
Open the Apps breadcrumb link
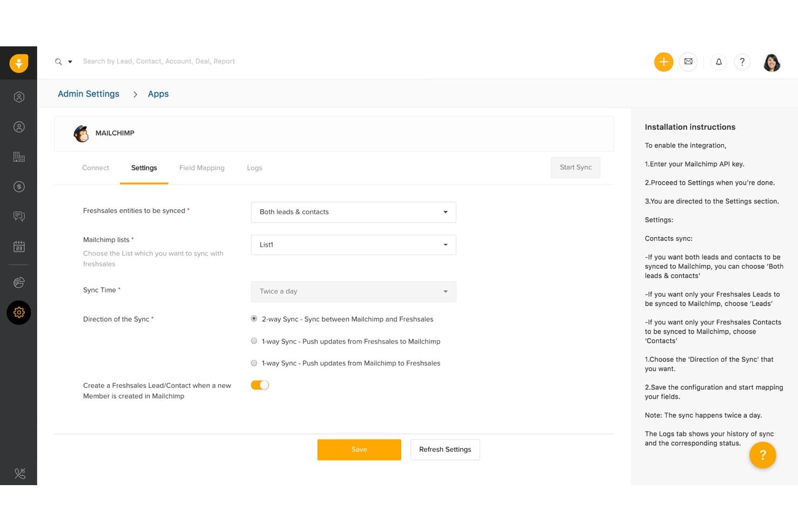[x=159, y=94]
